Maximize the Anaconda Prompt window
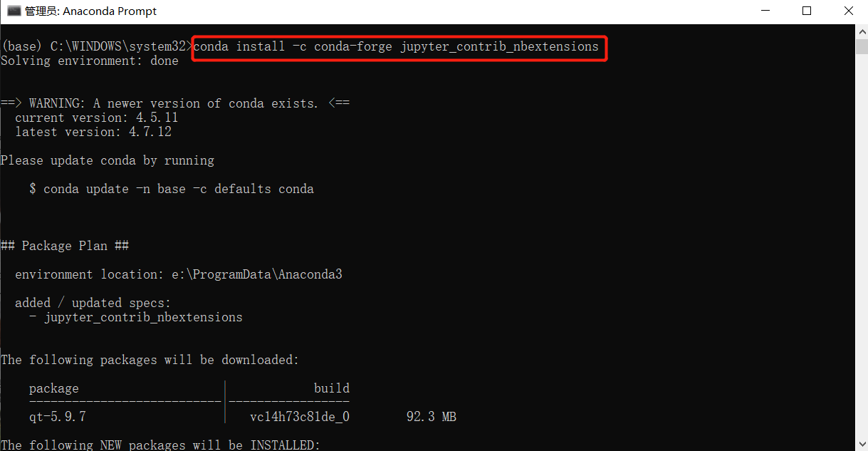Screen dimensions: 868x451 (806, 11)
